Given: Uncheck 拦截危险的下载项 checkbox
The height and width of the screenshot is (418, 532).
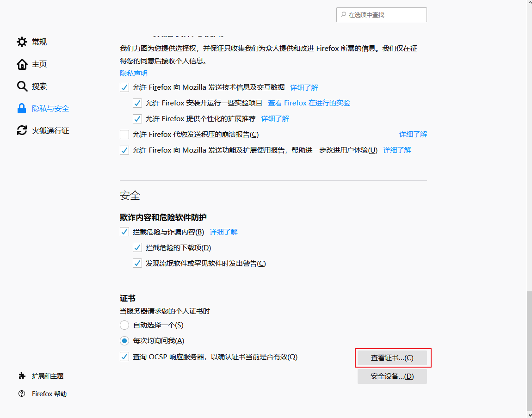Looking at the screenshot, I should (x=137, y=248).
